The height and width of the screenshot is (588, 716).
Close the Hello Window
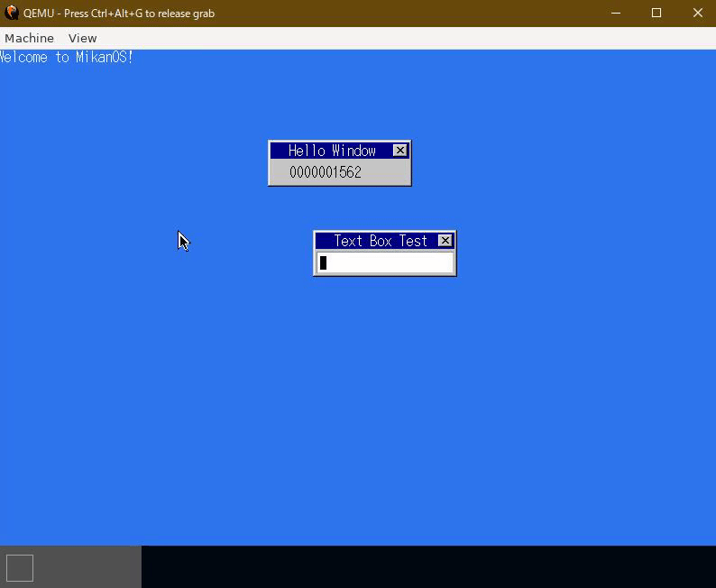point(400,151)
